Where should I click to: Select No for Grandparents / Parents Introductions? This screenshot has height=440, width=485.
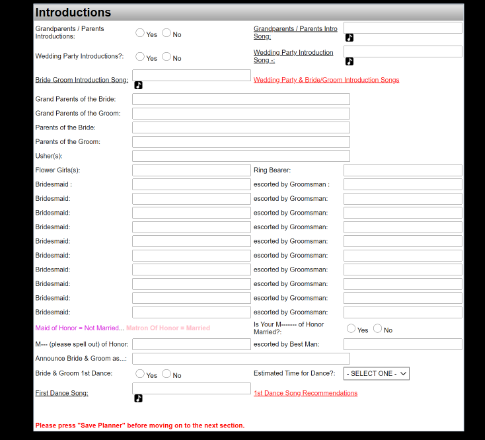coord(166,33)
